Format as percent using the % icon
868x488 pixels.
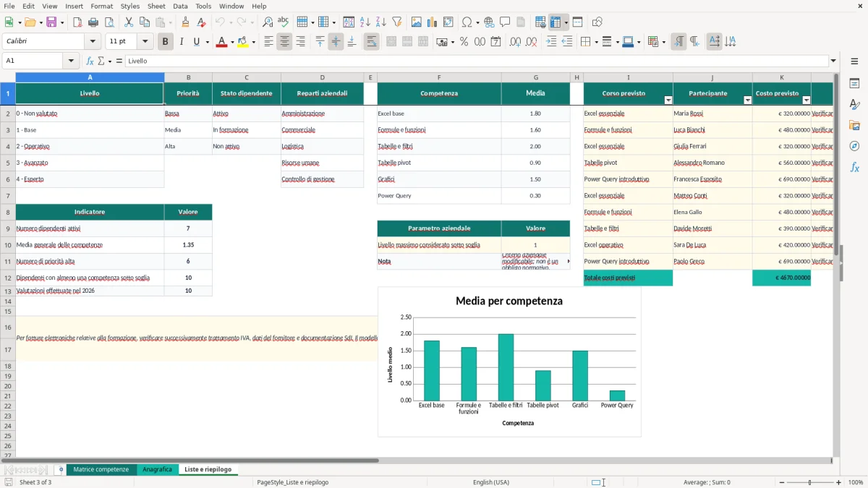pos(464,42)
